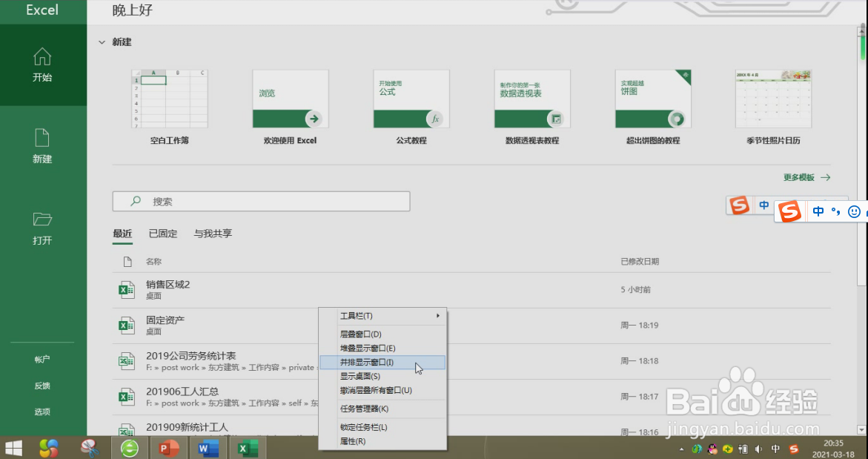This screenshot has width=868, height=459.
Task: Show hidden tray icons arrow
Action: tap(681, 449)
